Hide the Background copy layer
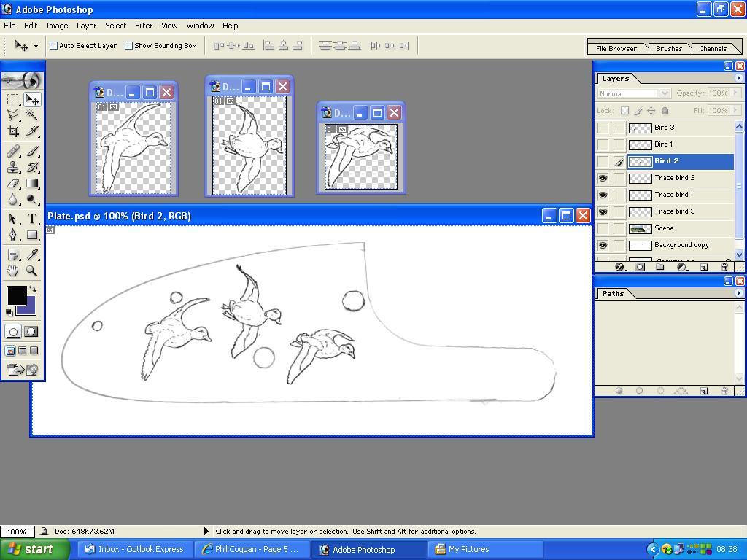Screen dimensions: 747x560 pyautogui.click(x=603, y=245)
